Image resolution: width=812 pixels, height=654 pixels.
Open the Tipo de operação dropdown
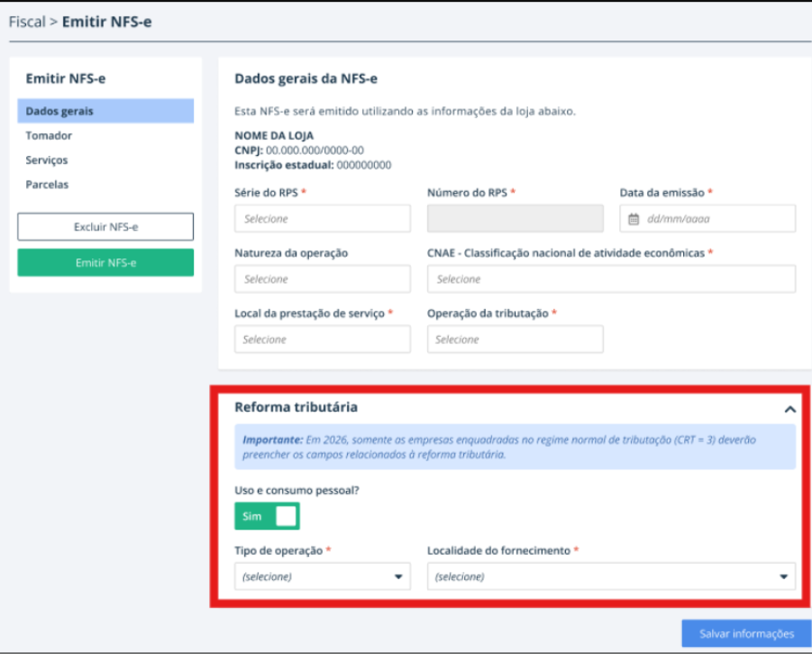tap(323, 577)
